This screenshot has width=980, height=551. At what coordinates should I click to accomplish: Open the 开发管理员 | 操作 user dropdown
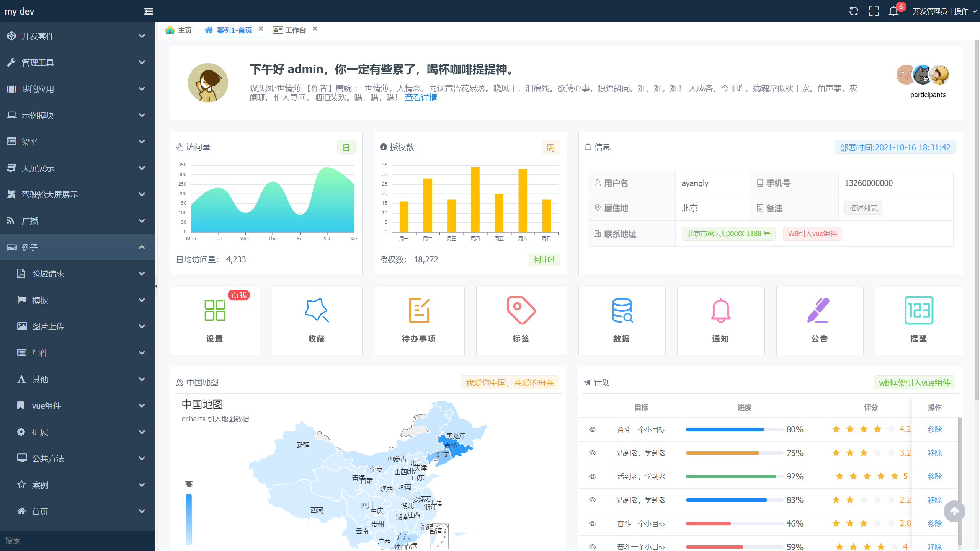click(945, 11)
